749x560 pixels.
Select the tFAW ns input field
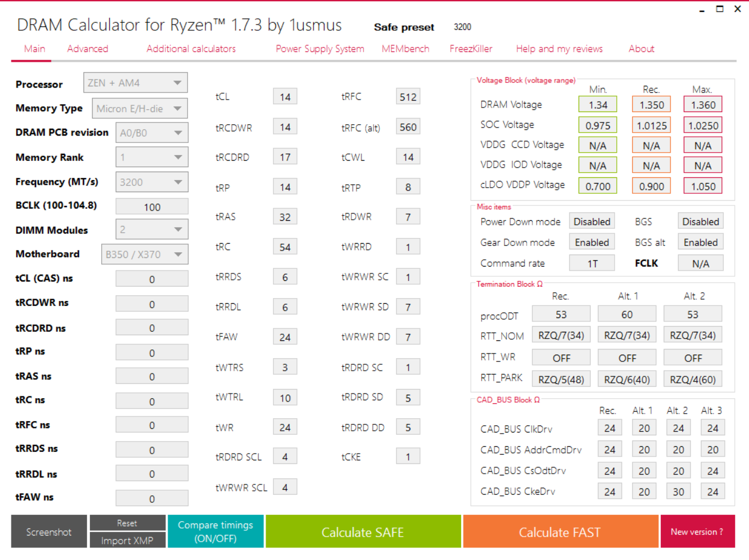coord(152,498)
